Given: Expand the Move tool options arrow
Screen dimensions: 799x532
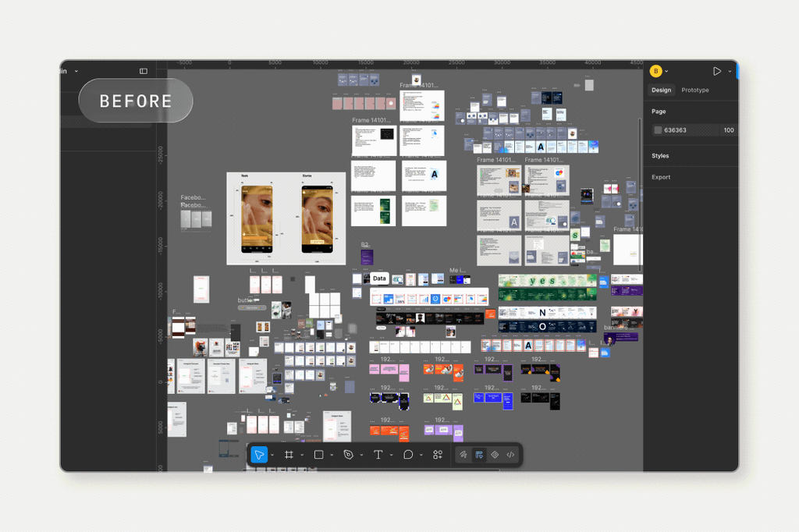Looking at the screenshot, I should click(x=272, y=455).
